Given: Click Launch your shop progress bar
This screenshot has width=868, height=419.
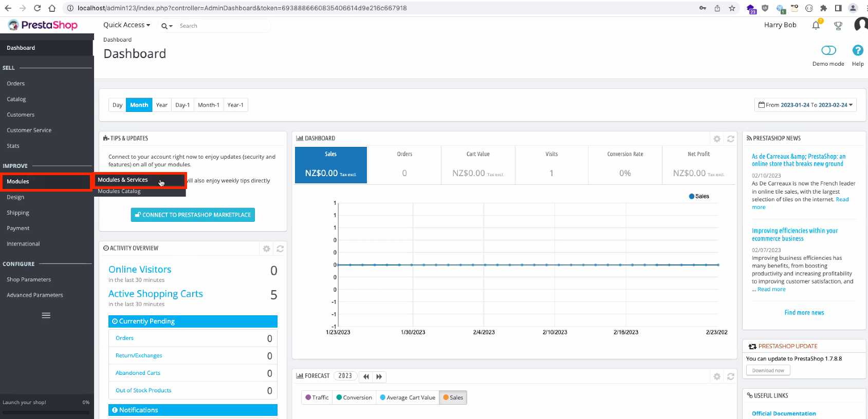Looking at the screenshot, I should [46, 412].
